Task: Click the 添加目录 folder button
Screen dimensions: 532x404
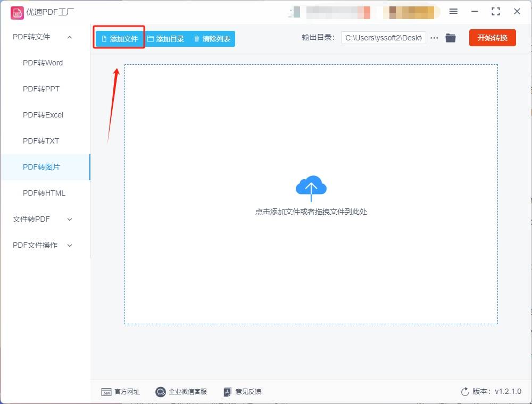Action: click(x=165, y=39)
